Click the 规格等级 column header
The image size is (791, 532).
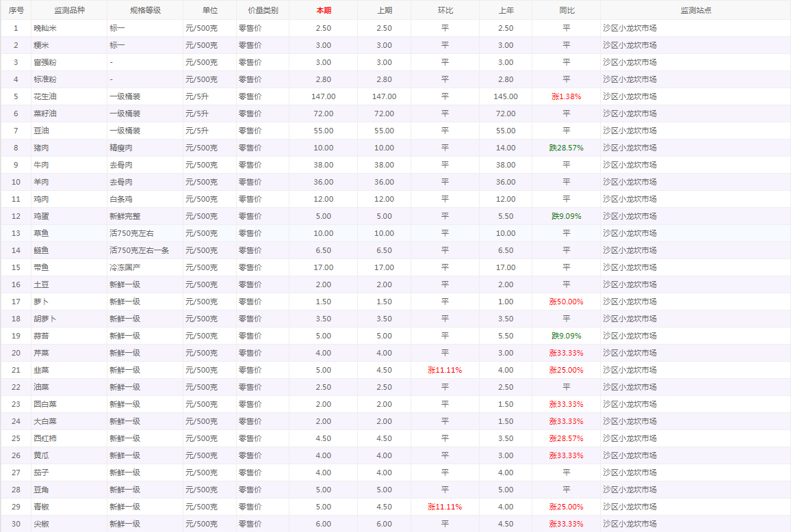pos(145,10)
